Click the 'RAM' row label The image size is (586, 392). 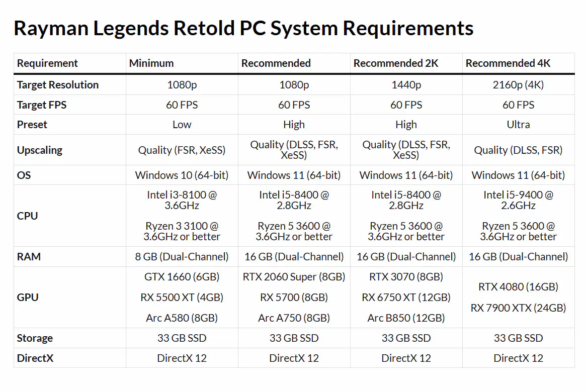click(29, 257)
